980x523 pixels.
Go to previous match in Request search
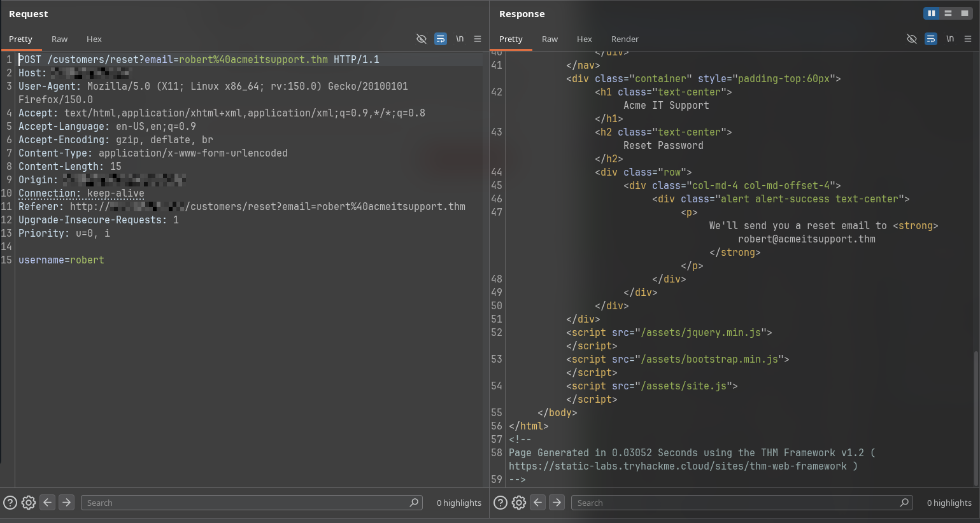pyautogui.click(x=48, y=503)
